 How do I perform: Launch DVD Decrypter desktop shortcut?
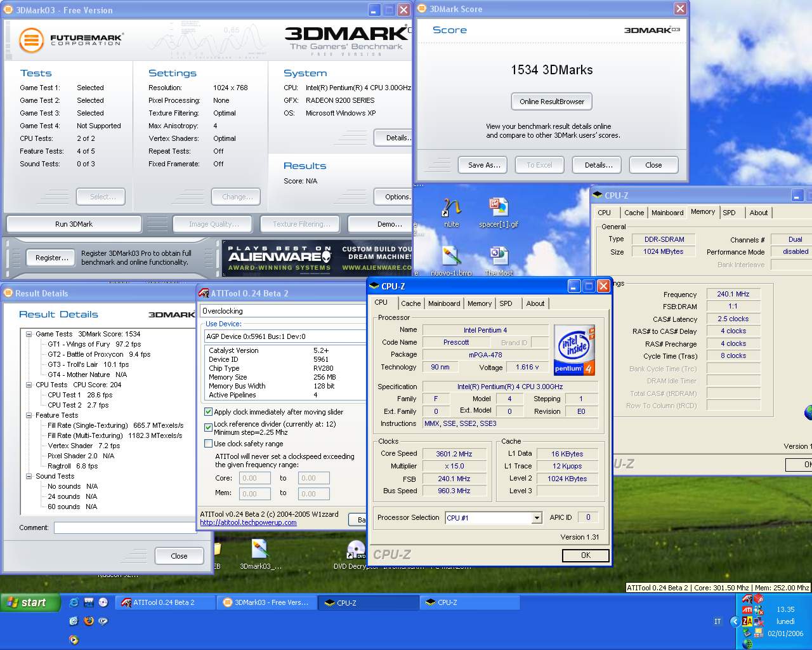coord(356,554)
